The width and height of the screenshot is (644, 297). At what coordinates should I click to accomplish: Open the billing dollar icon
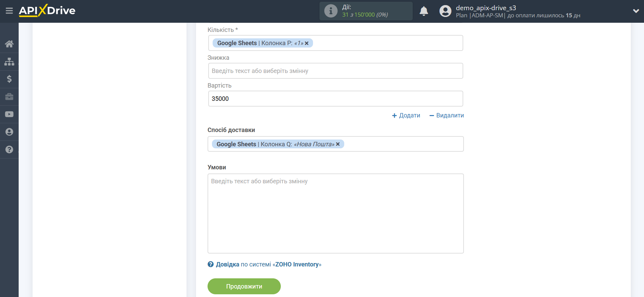[9, 79]
